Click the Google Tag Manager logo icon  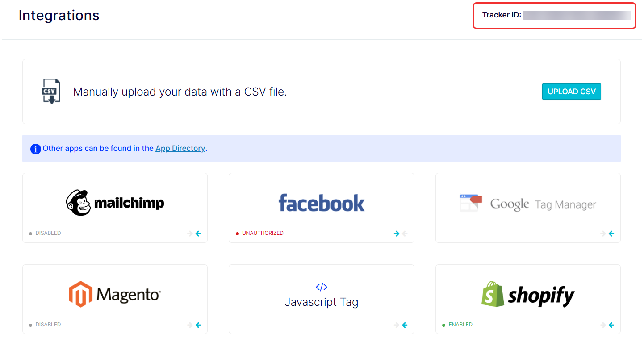coord(471,203)
